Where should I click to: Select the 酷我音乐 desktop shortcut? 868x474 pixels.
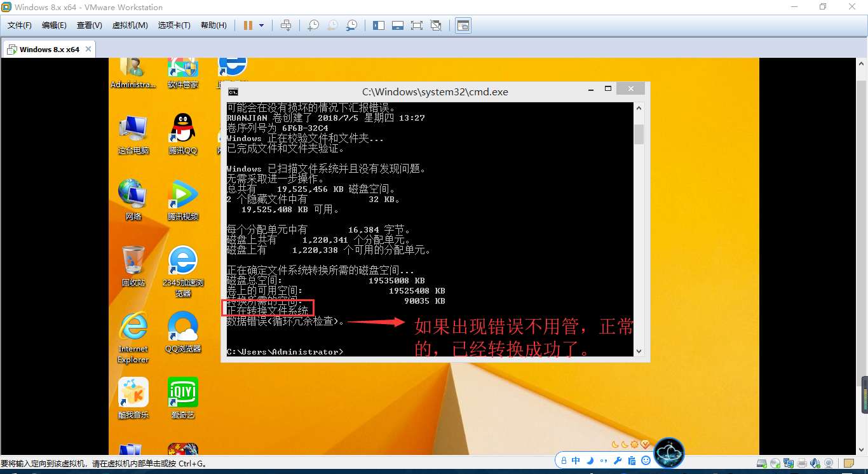(133, 398)
